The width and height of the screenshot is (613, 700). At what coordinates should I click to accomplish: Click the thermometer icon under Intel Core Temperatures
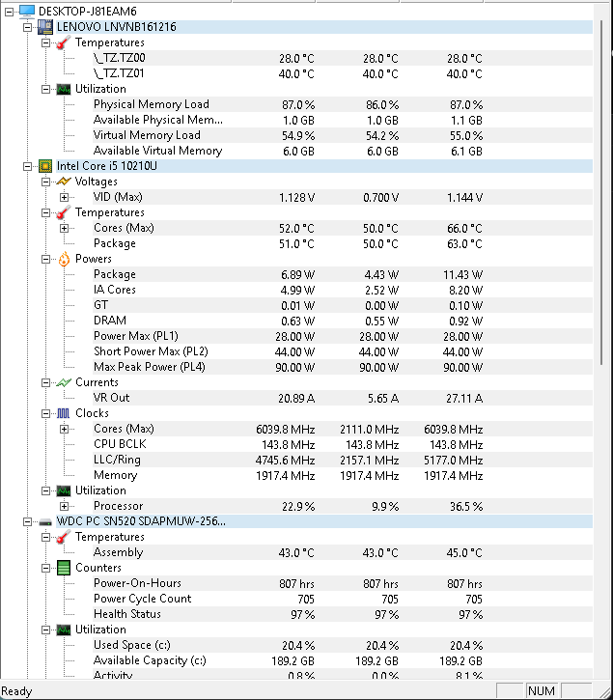pos(64,212)
